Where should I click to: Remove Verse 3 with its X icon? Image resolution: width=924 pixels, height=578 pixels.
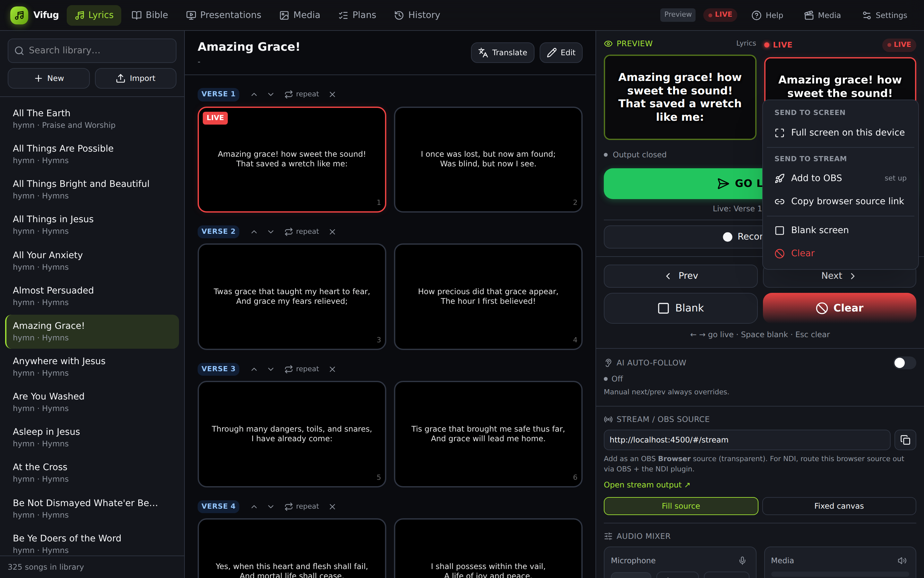click(x=332, y=369)
